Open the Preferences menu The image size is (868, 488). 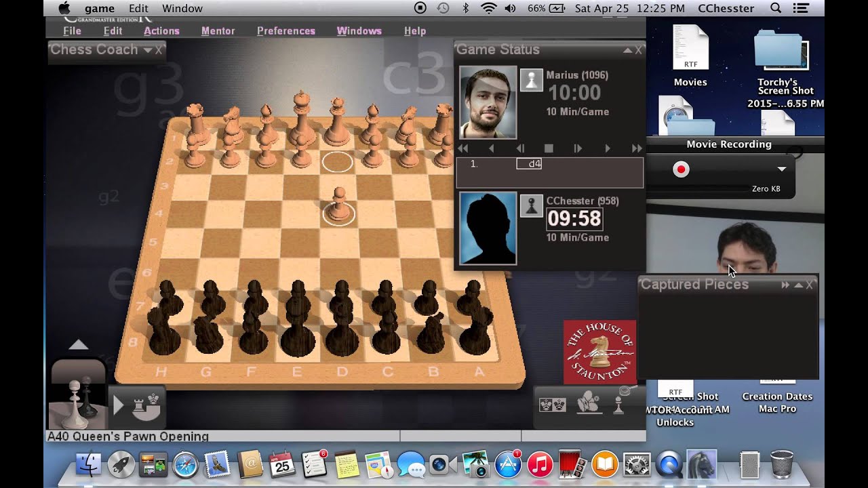[285, 30]
